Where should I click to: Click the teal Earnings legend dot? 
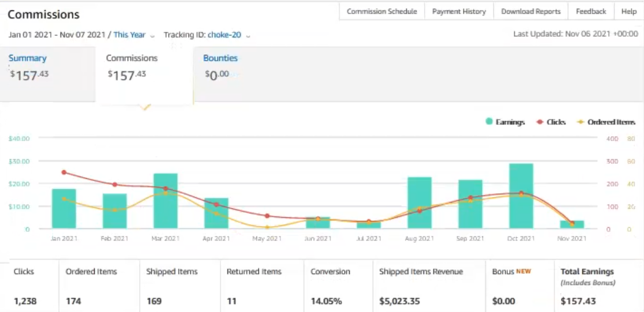489,122
